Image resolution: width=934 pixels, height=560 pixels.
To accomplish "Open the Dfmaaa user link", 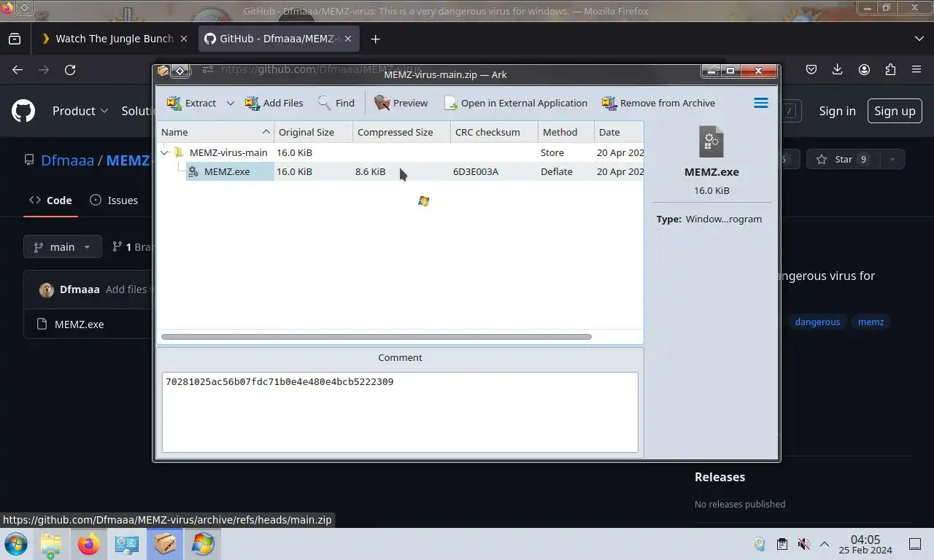I will (x=67, y=160).
